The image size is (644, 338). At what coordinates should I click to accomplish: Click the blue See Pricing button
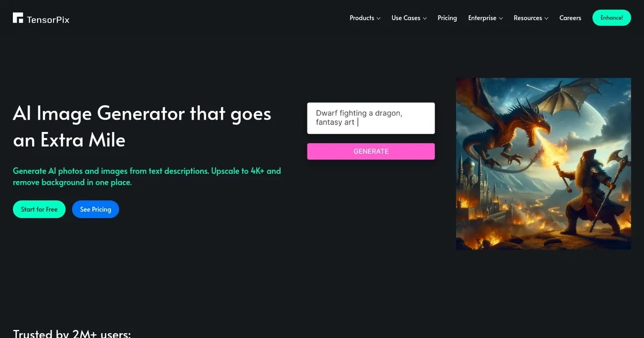coord(96,209)
